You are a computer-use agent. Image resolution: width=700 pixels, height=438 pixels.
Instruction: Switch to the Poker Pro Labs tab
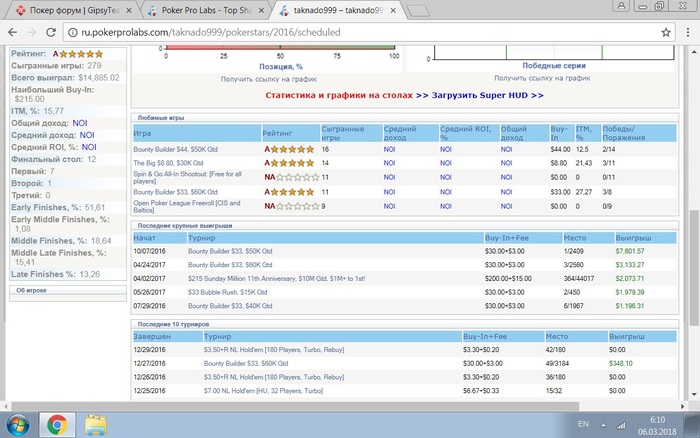(x=200, y=9)
